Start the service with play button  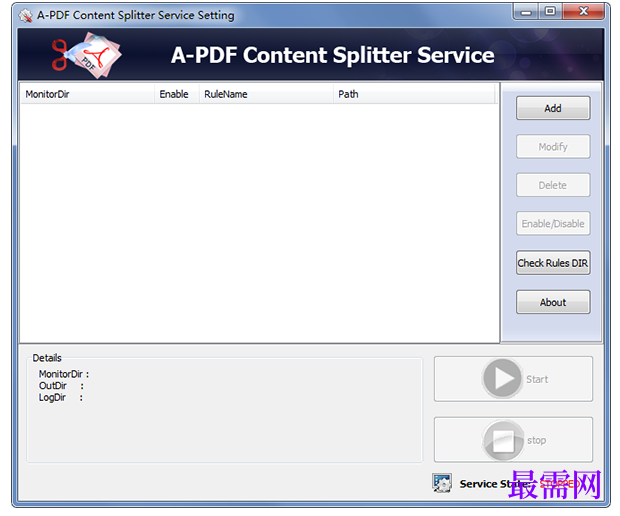[x=513, y=379]
